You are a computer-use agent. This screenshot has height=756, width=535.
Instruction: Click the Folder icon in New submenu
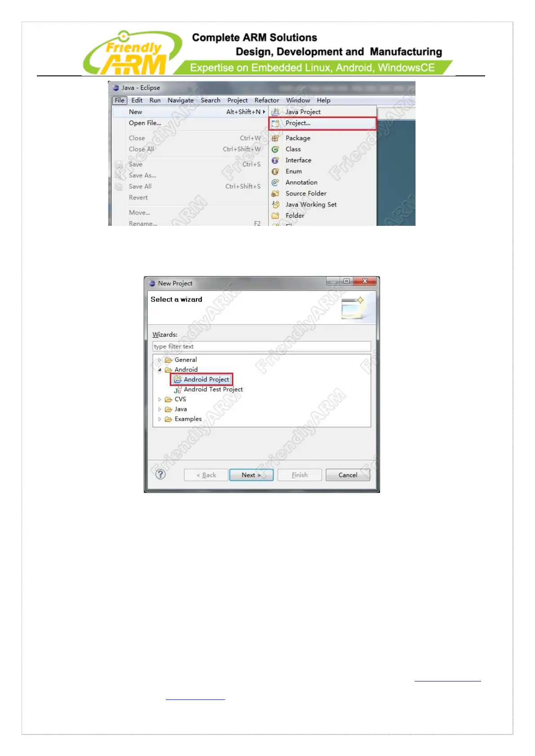[x=275, y=215]
